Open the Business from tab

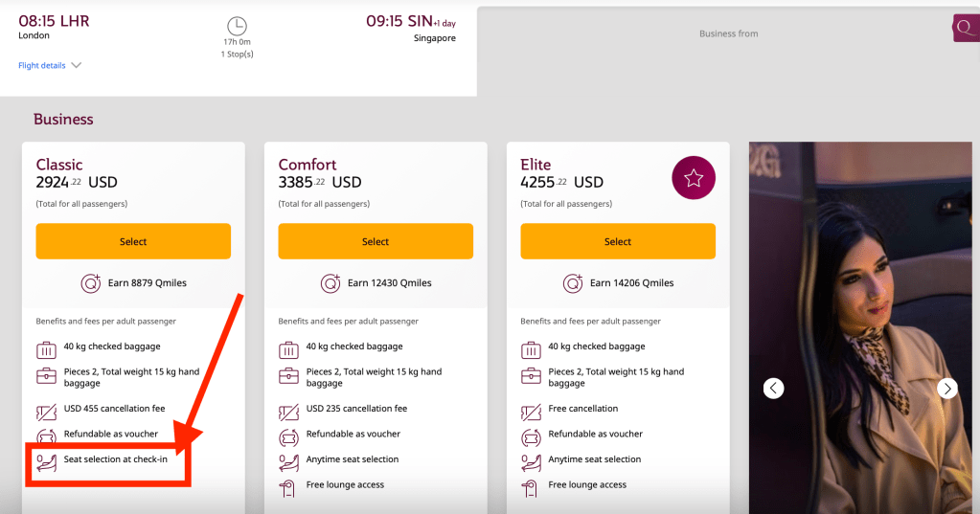point(728,34)
